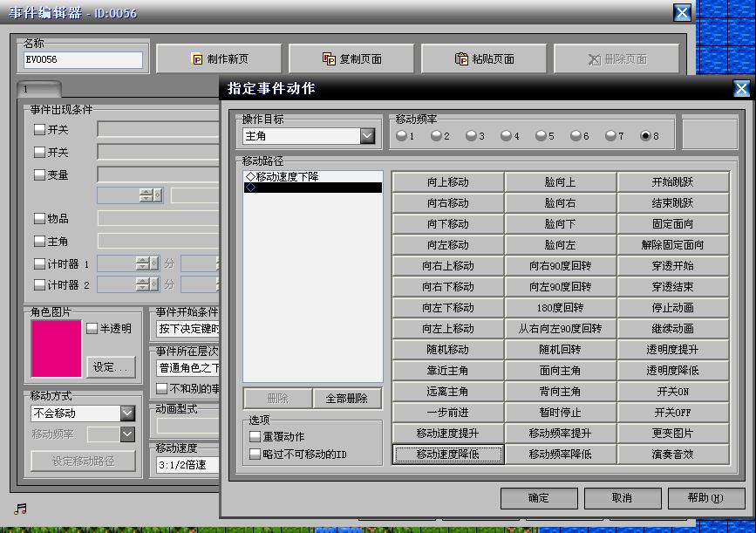Open the 操作目标 dropdown showing 主角
The width and height of the screenshot is (756, 533).
coord(367,136)
